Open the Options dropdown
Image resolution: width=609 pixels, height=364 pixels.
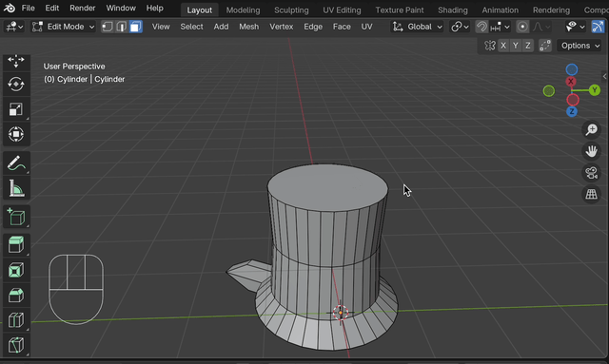(580, 46)
